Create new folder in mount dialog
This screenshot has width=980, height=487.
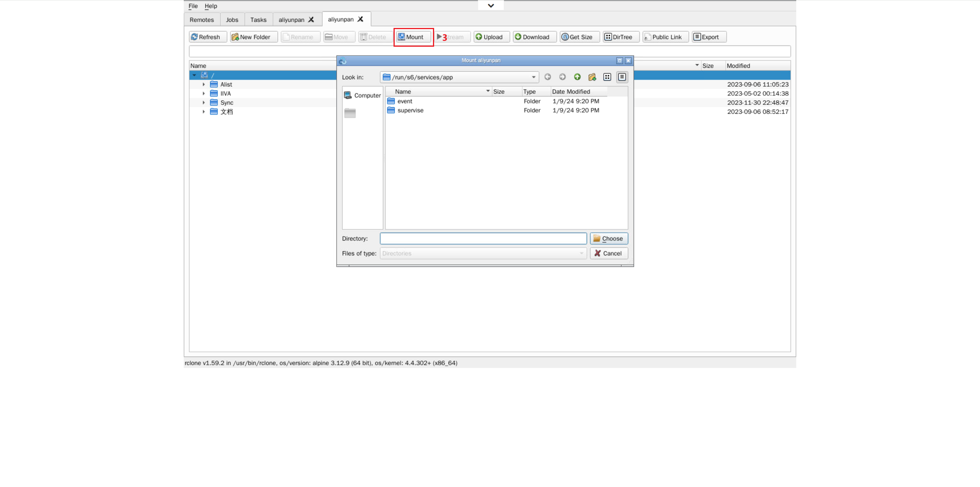(592, 77)
